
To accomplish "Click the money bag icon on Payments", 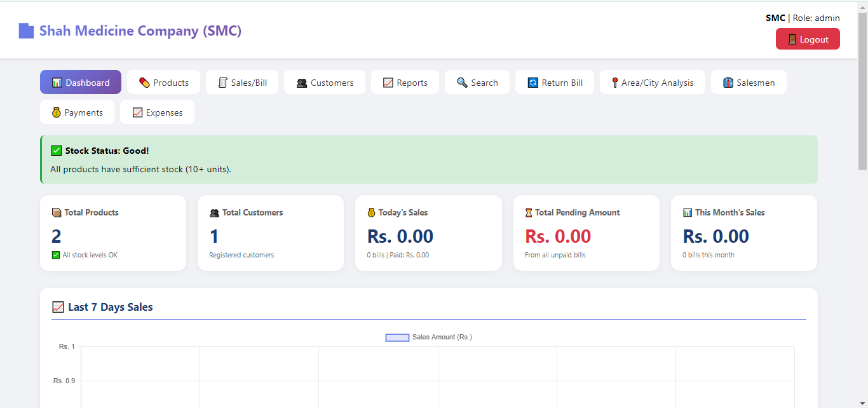I will tap(56, 112).
